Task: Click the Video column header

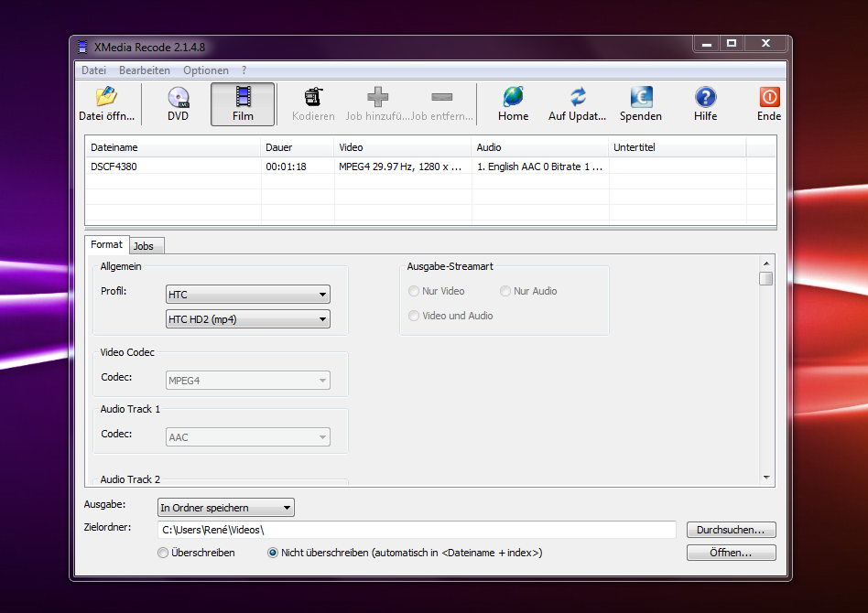Action: click(403, 147)
